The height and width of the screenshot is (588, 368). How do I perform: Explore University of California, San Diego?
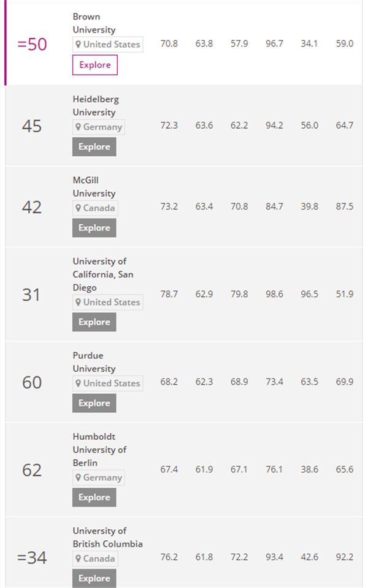(x=94, y=322)
